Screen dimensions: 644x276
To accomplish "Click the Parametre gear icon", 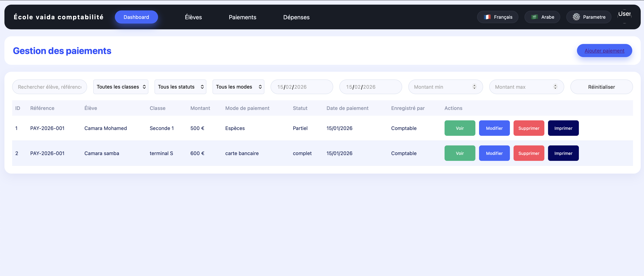I will (576, 17).
